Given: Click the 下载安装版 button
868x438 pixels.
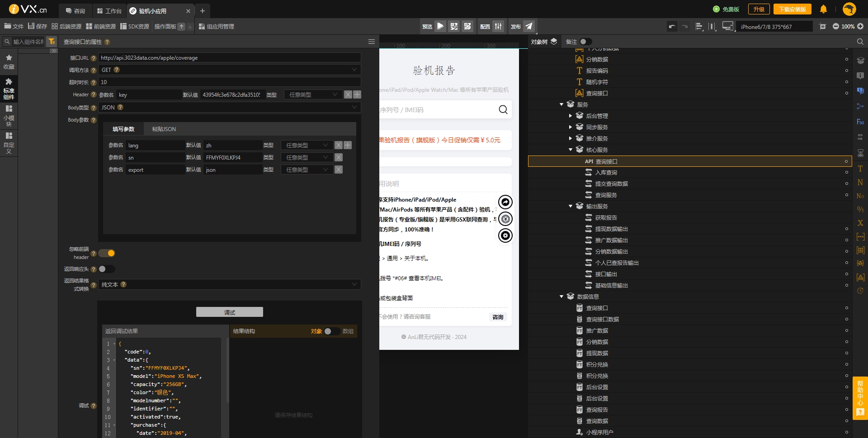Looking at the screenshot, I should (x=792, y=9).
